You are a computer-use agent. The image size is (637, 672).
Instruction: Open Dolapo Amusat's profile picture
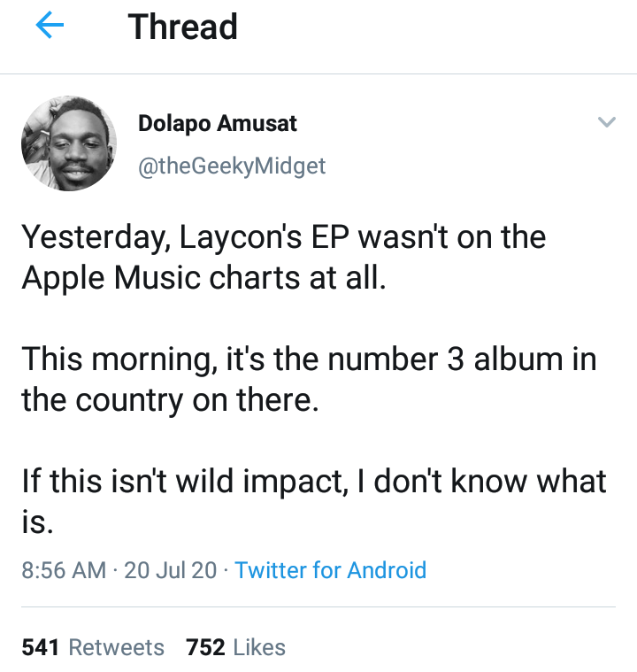click(x=69, y=143)
